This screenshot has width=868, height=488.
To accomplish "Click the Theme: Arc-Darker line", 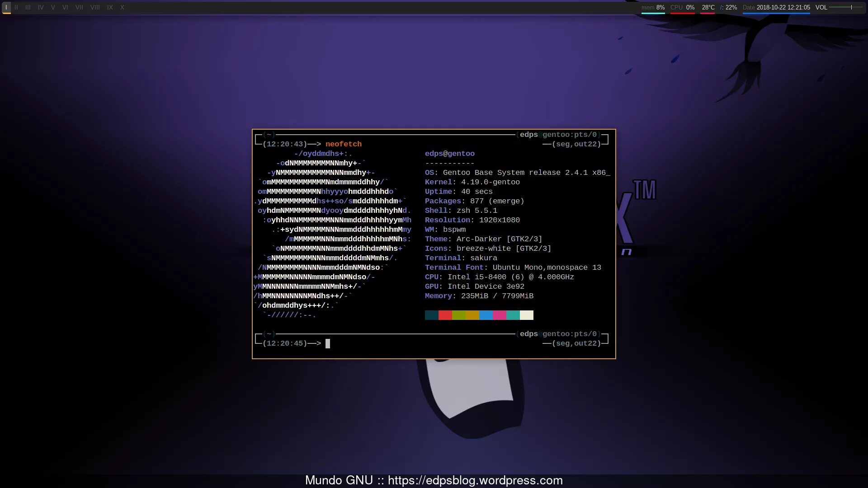I will (484, 239).
